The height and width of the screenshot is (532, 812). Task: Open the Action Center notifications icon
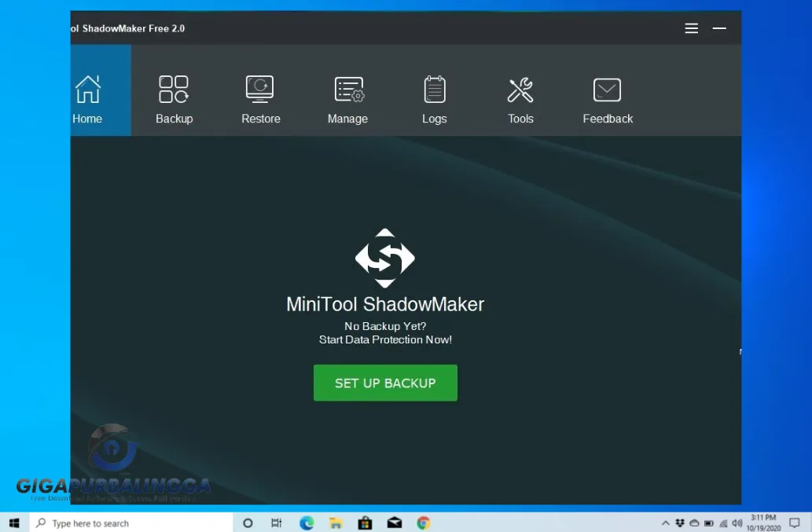795,523
